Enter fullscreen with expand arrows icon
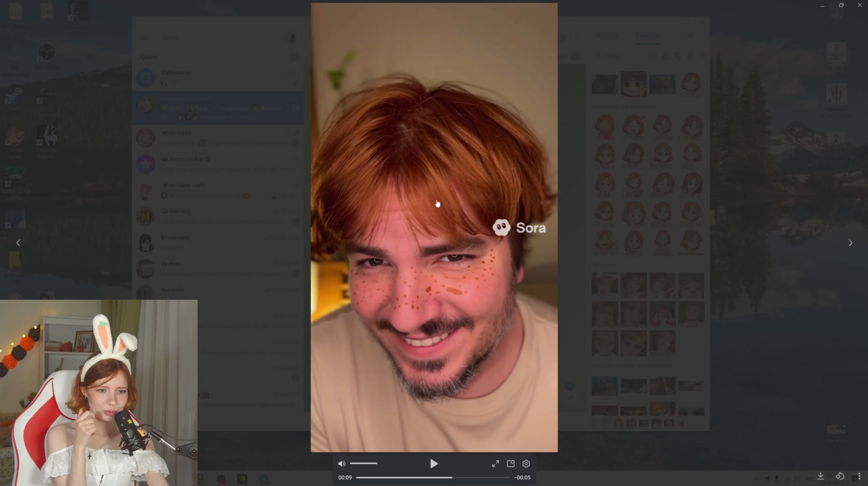 [x=495, y=464]
